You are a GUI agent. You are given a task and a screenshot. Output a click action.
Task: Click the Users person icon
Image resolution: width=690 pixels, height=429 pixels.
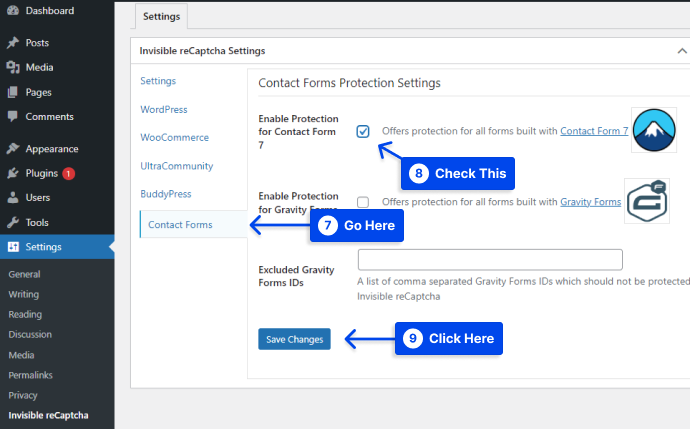click(x=13, y=198)
